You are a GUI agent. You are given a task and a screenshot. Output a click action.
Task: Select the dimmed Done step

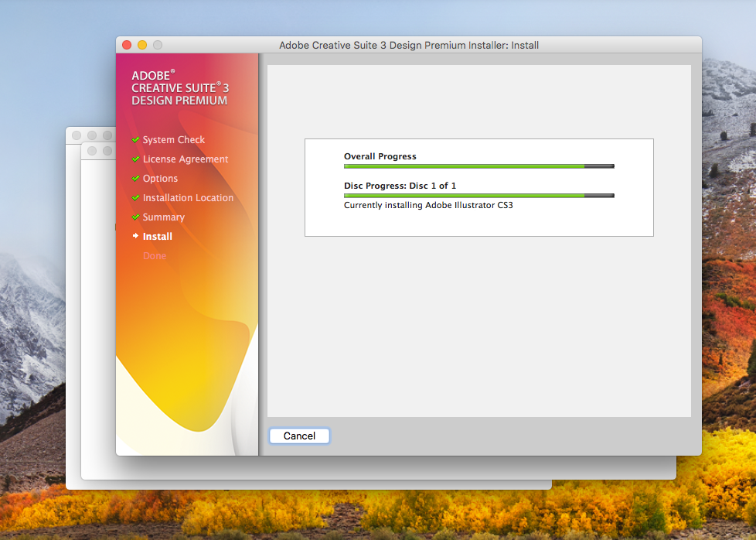tap(155, 256)
